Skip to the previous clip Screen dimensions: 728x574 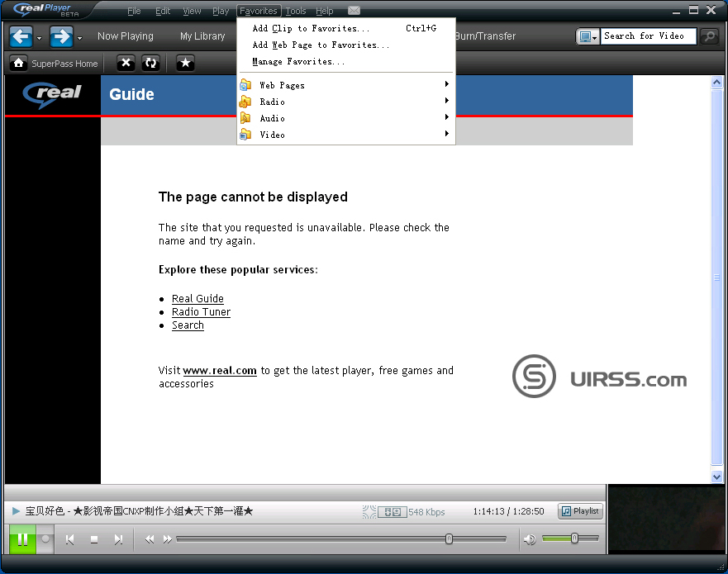70,539
